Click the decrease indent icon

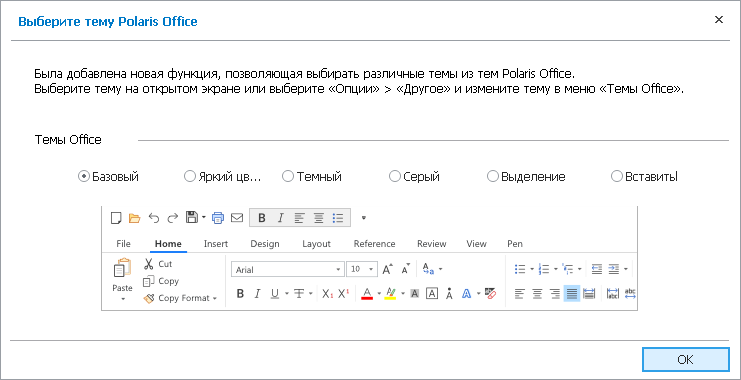[597, 269]
